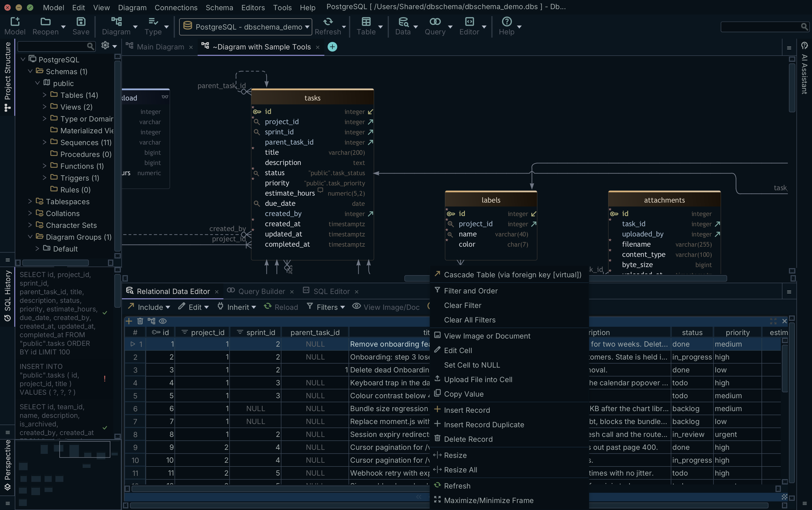
Task: Click the Model toolbar icon
Action: [x=15, y=22]
